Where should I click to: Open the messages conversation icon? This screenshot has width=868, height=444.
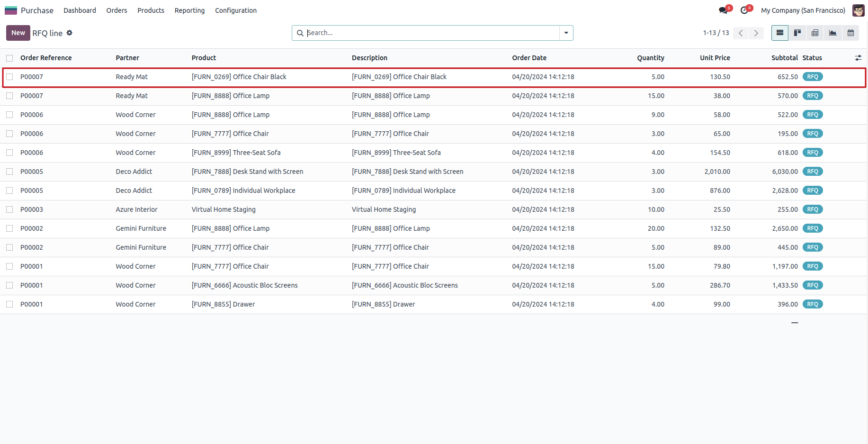pyautogui.click(x=723, y=10)
